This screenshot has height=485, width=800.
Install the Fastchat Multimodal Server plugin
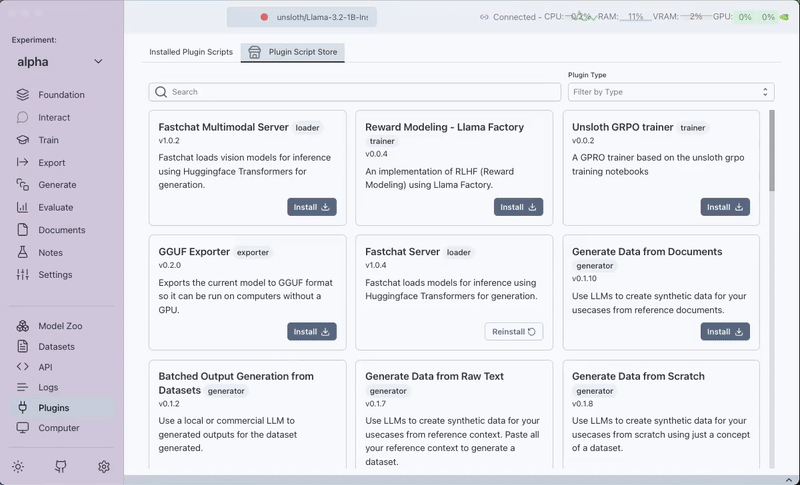(x=312, y=207)
